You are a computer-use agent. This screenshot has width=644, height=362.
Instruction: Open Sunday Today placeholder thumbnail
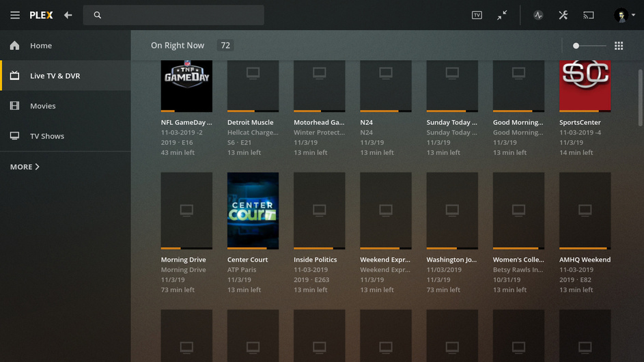coord(452,86)
